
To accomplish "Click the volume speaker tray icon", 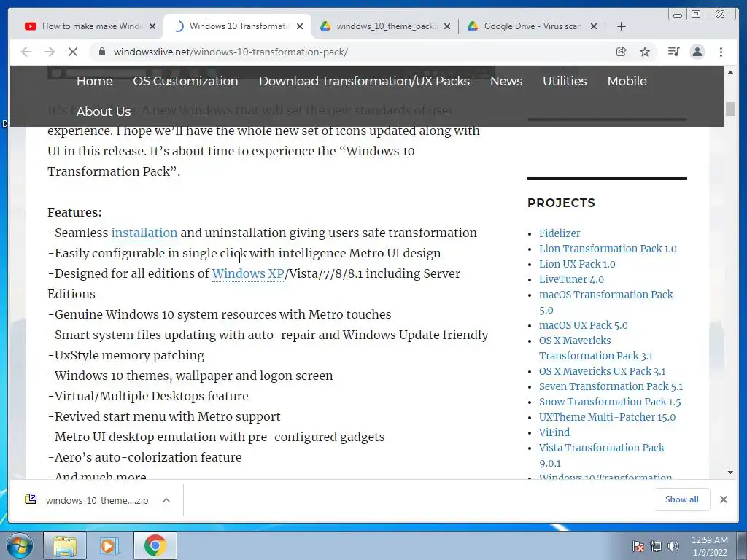I will pyautogui.click(x=673, y=546).
